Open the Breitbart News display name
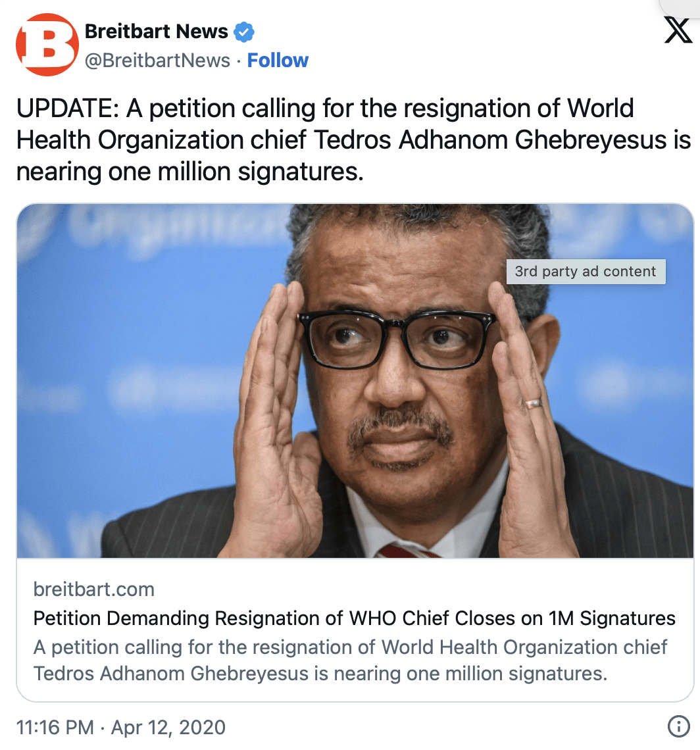700x750 pixels. [157, 32]
